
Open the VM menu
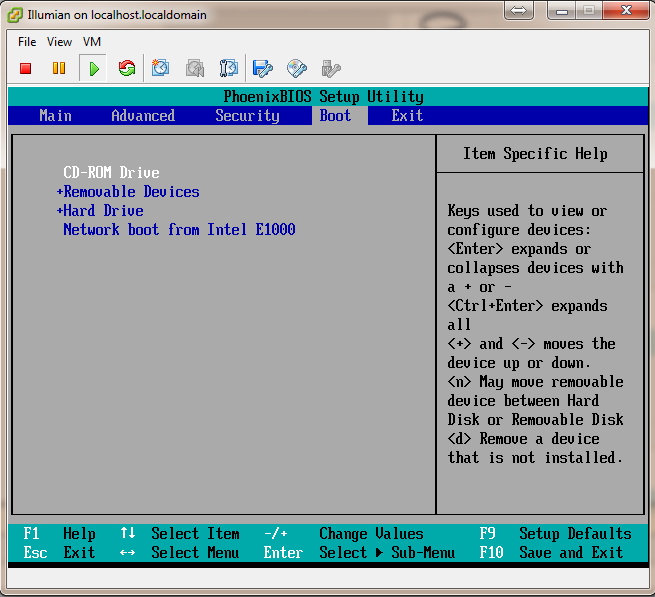pos(92,42)
